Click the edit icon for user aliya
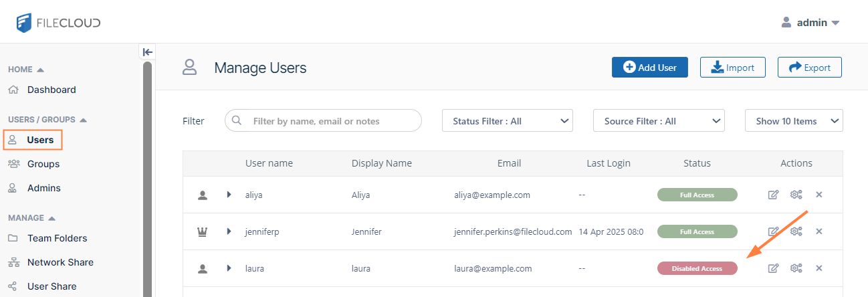The image size is (868, 297). [x=773, y=195]
